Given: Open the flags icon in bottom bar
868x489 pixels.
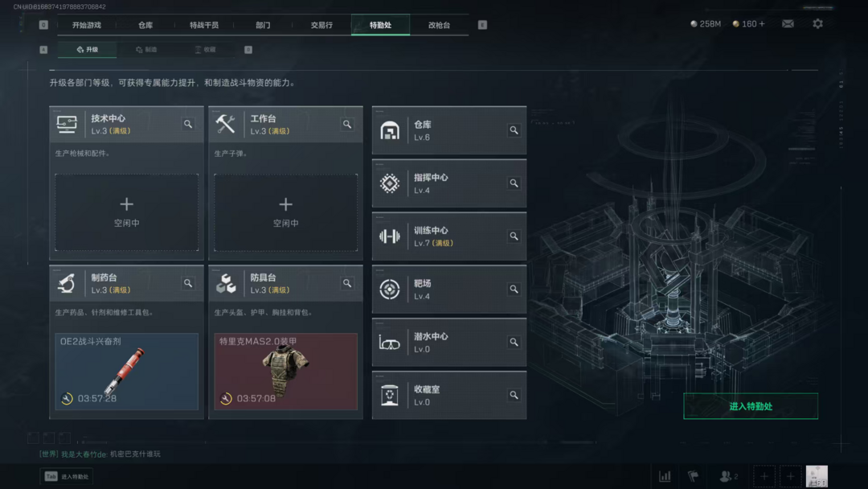Looking at the screenshot, I should point(693,476).
